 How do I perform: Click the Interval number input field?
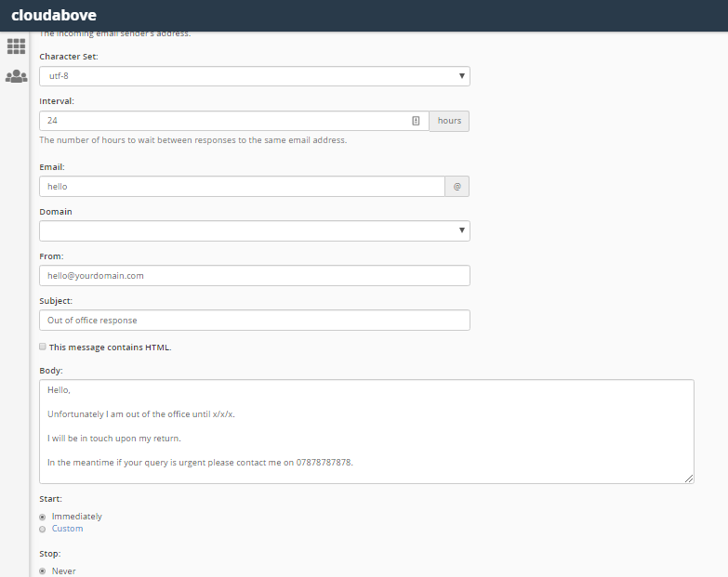tap(223, 121)
